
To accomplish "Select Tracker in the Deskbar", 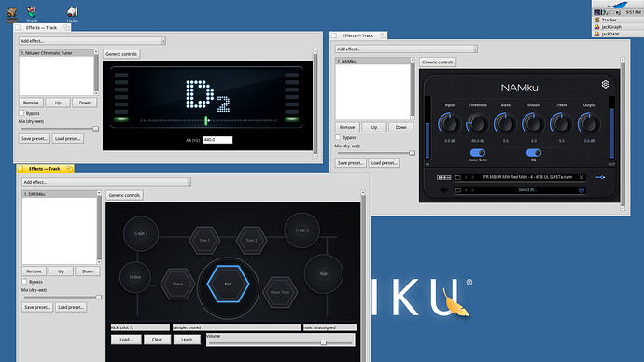I will [617, 20].
